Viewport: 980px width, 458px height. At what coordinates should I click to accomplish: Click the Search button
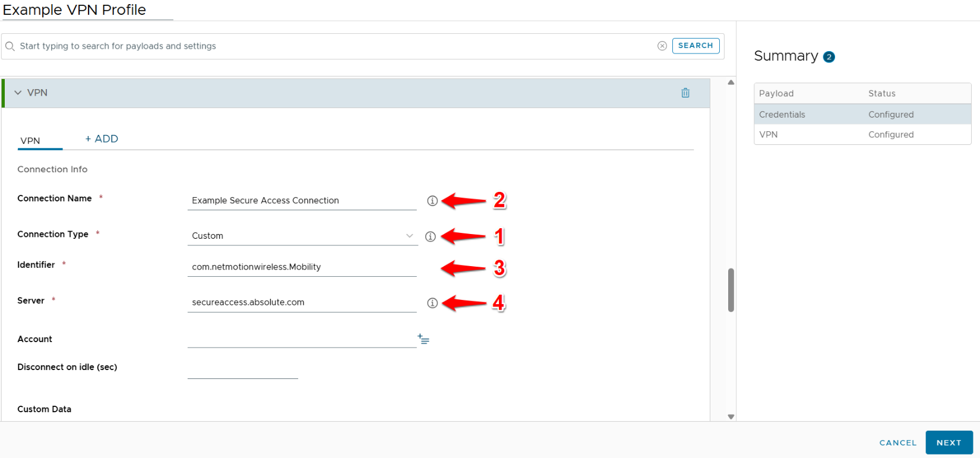coord(696,46)
